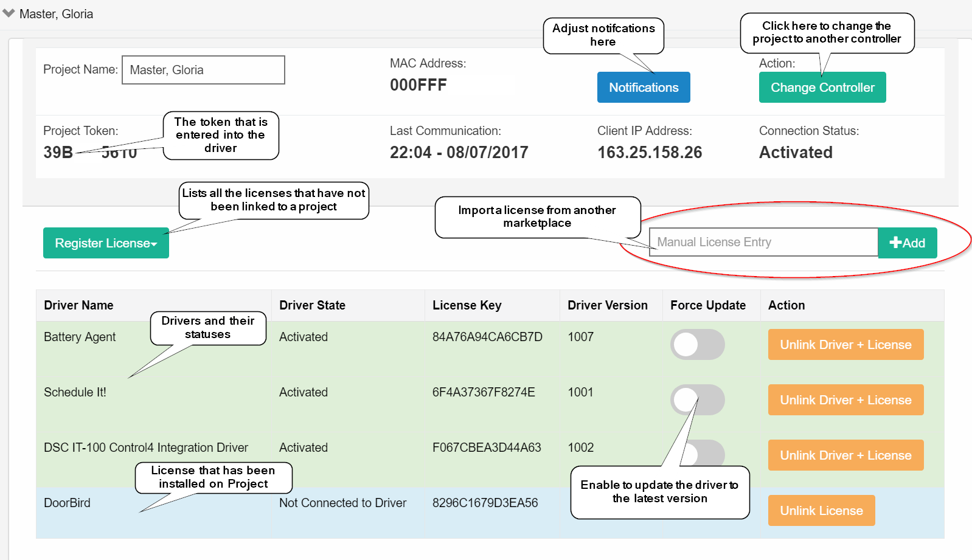Image resolution: width=972 pixels, height=560 pixels.
Task: Click the Driver Version column header
Action: click(x=607, y=305)
